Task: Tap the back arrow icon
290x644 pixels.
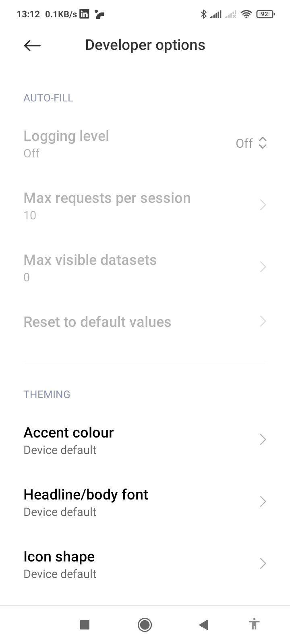Action: coord(32,45)
